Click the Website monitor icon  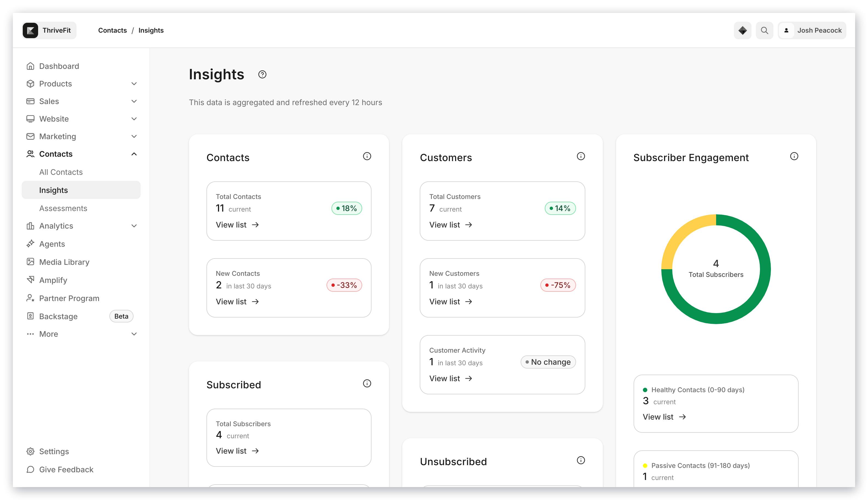(x=30, y=119)
